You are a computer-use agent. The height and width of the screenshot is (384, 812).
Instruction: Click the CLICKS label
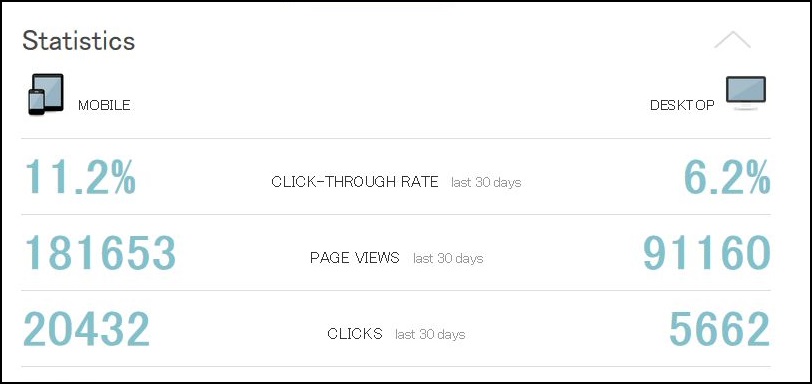(x=355, y=334)
